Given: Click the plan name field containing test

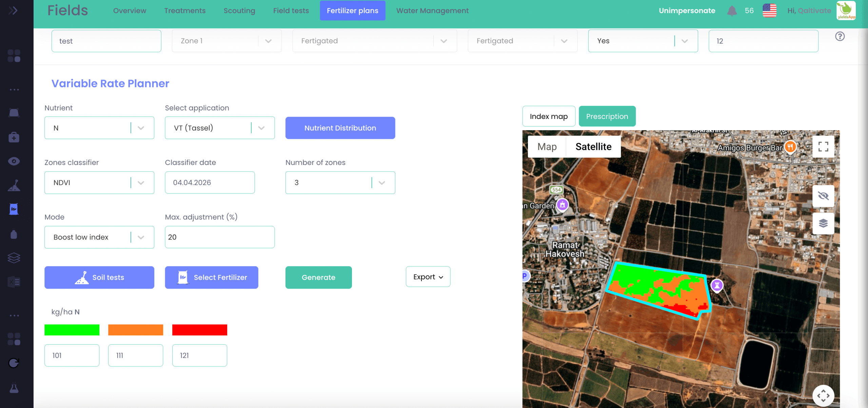Looking at the screenshot, I should point(106,41).
